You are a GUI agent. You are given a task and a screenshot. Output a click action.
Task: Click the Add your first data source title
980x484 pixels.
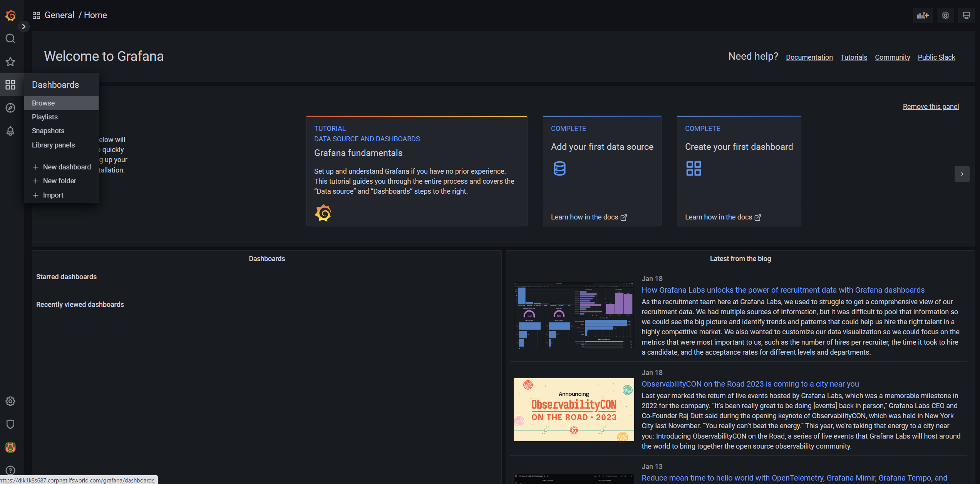602,147
